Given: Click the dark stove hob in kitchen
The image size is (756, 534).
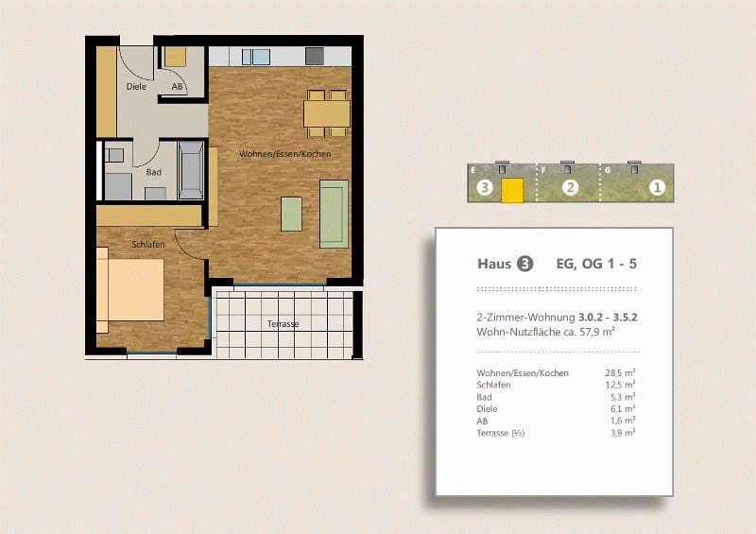Looking at the screenshot, I should (x=314, y=56).
